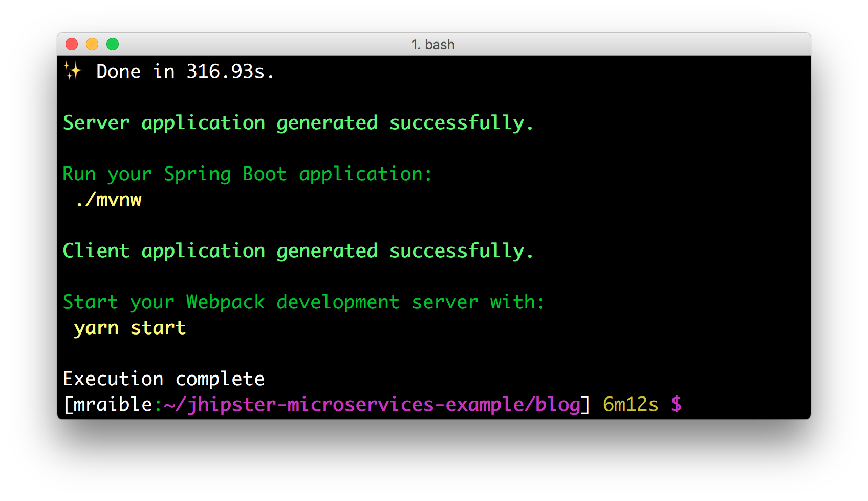Viewport: 868px width, 501px height.
Task: Close the bash terminal window
Action: click(72, 45)
